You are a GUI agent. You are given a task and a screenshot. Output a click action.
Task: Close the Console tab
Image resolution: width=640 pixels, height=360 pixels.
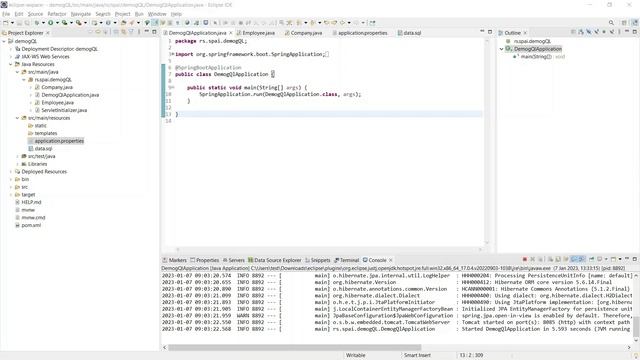tap(391, 260)
